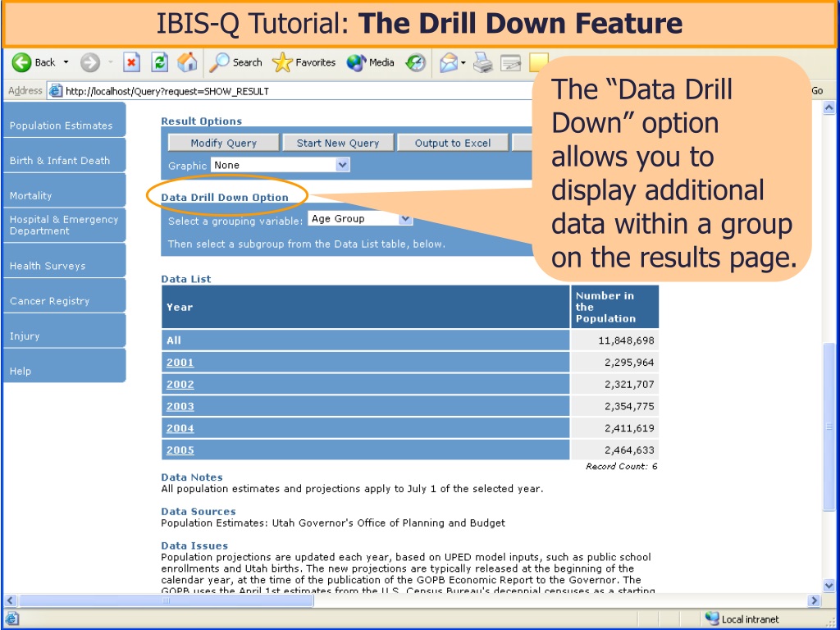The width and height of the screenshot is (840, 630).
Task: Click the Modify Query button
Action: [223, 143]
